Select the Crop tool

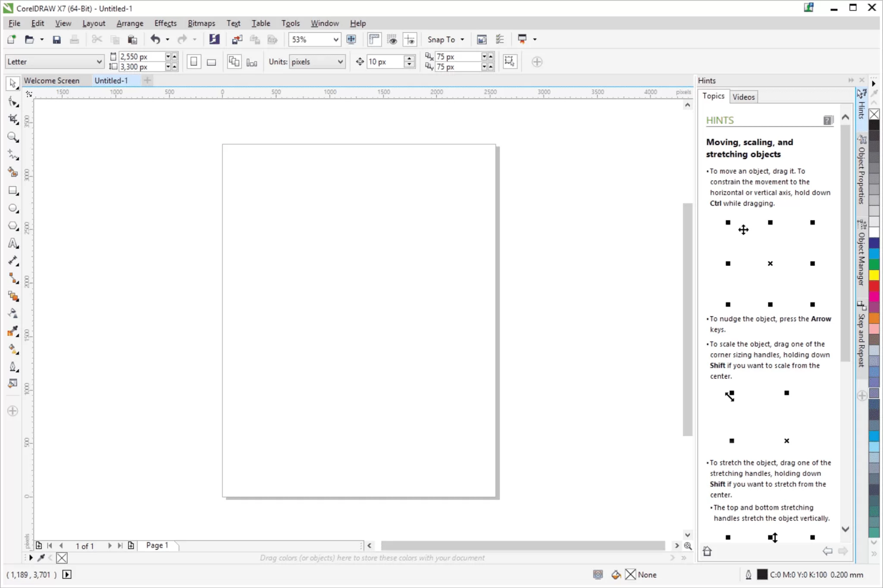pos(13,119)
